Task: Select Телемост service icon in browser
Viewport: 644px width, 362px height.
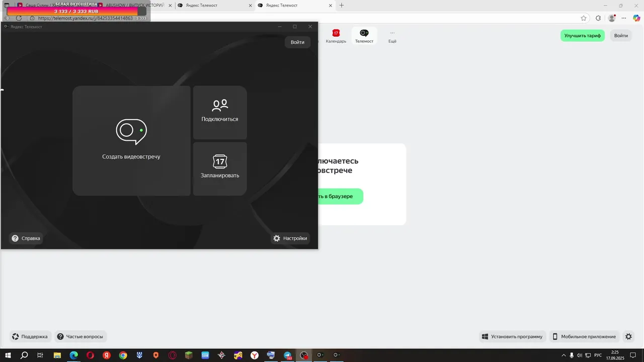Action: pos(364,36)
